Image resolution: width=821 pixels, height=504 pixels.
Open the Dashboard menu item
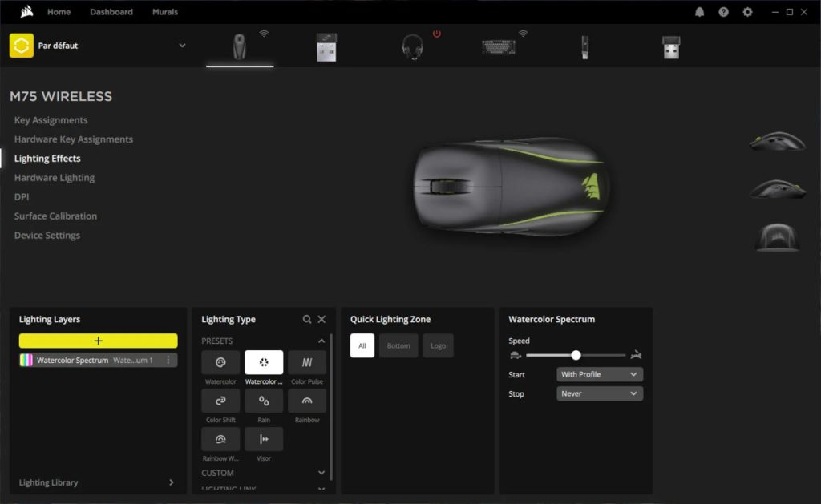[x=111, y=12]
